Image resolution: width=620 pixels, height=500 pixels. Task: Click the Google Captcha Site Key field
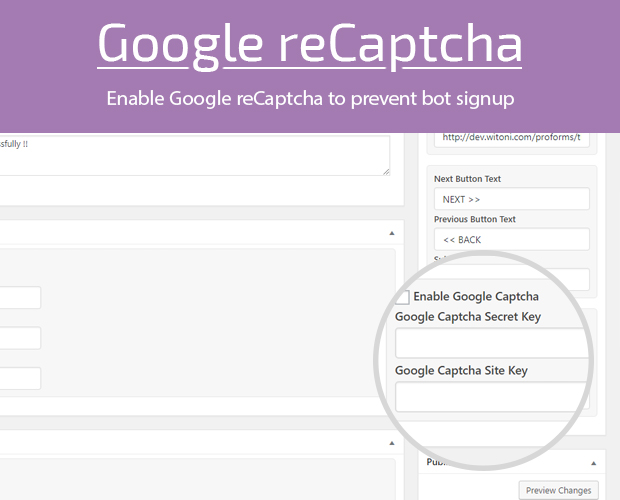pos(492,396)
